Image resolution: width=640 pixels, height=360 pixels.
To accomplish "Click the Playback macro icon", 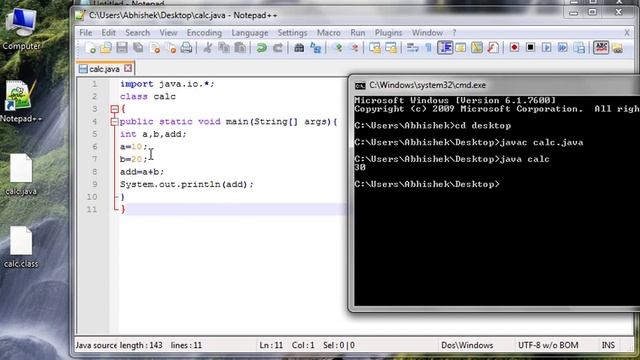I will pyautogui.click(x=547, y=48).
